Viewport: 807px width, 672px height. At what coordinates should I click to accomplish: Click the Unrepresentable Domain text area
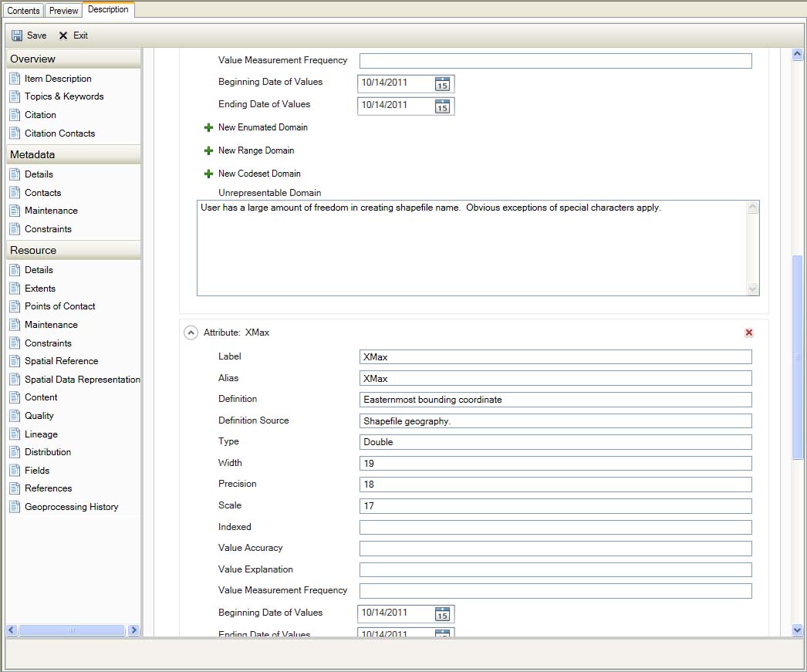coord(471,247)
